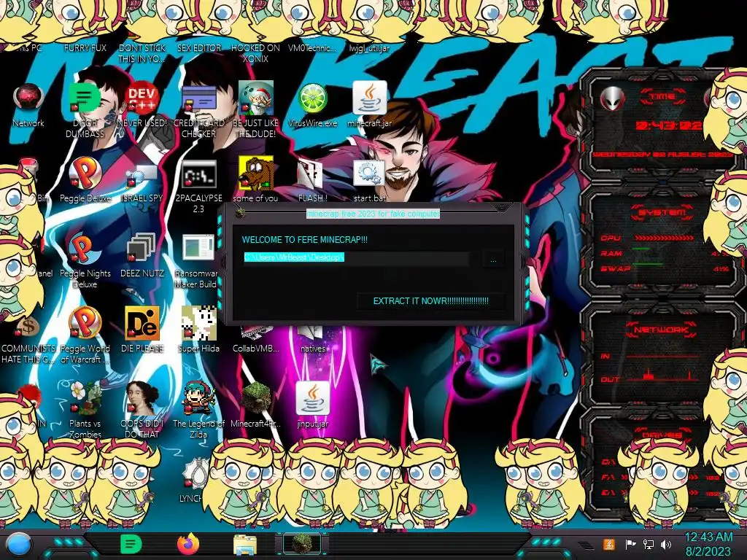Click the NETWORK widget header
The width and height of the screenshot is (747, 560).
[x=661, y=330]
